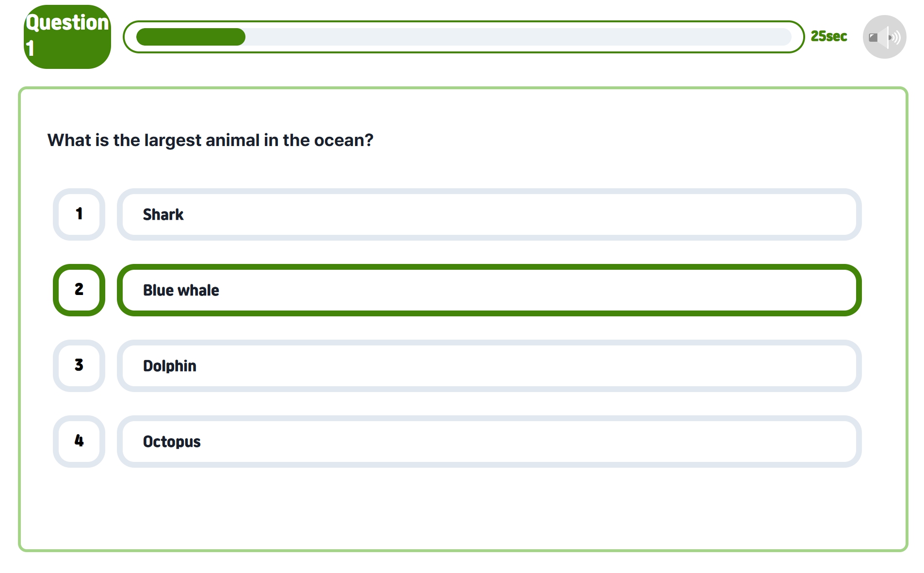Image resolution: width=924 pixels, height=573 pixels.
Task: Click the green Question 1 badge
Action: click(x=67, y=37)
